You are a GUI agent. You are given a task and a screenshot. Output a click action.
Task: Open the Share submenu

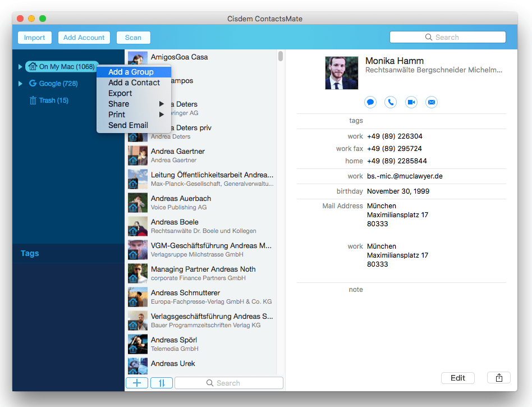[134, 104]
